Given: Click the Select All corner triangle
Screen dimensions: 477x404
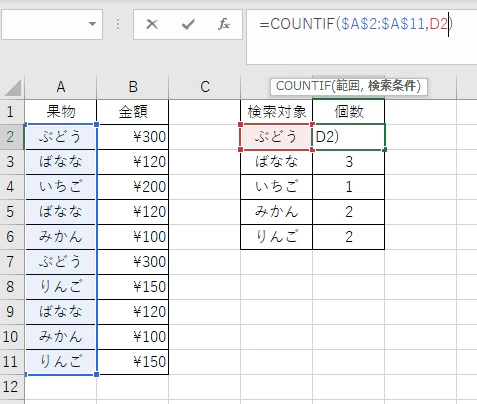Looking at the screenshot, I should coord(13,88).
